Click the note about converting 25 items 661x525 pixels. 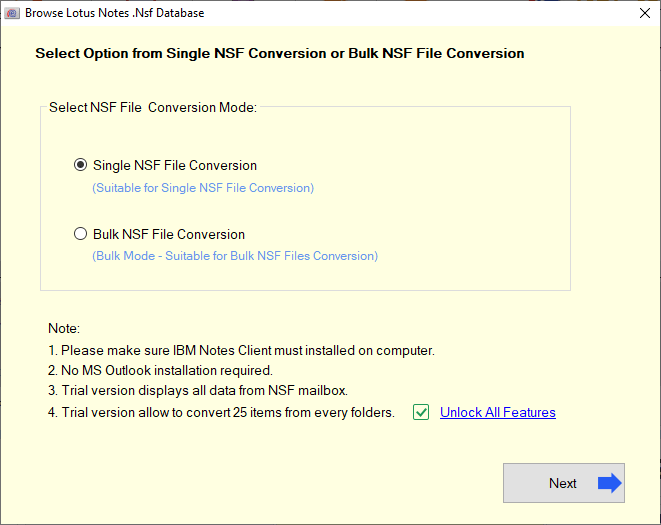point(221,412)
